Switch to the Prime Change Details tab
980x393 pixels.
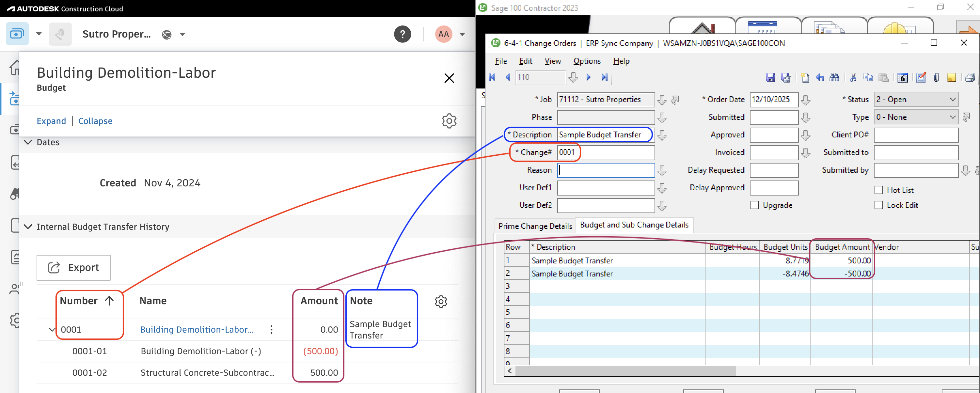click(x=534, y=225)
